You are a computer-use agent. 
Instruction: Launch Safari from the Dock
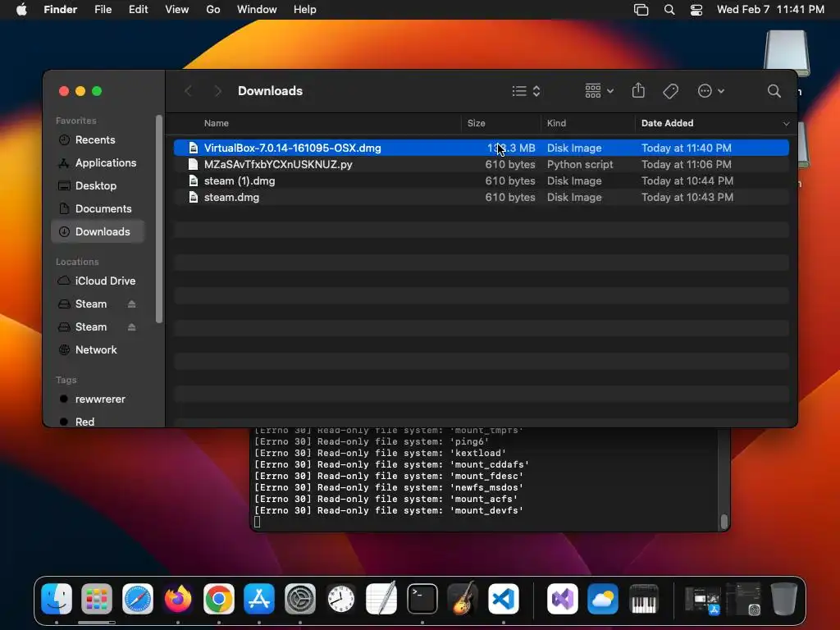pyautogui.click(x=138, y=598)
